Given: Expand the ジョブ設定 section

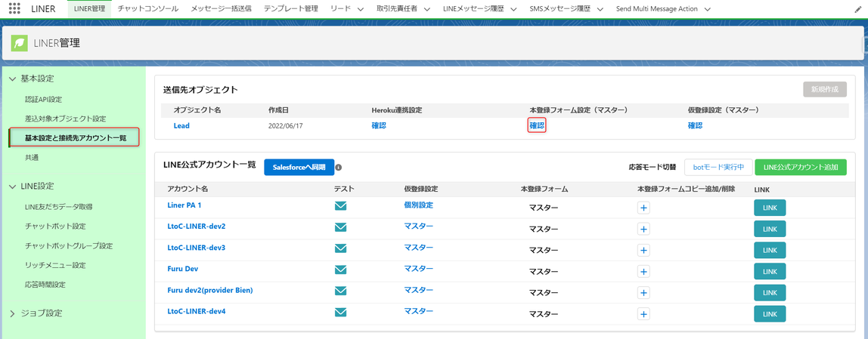Looking at the screenshot, I should (13, 313).
